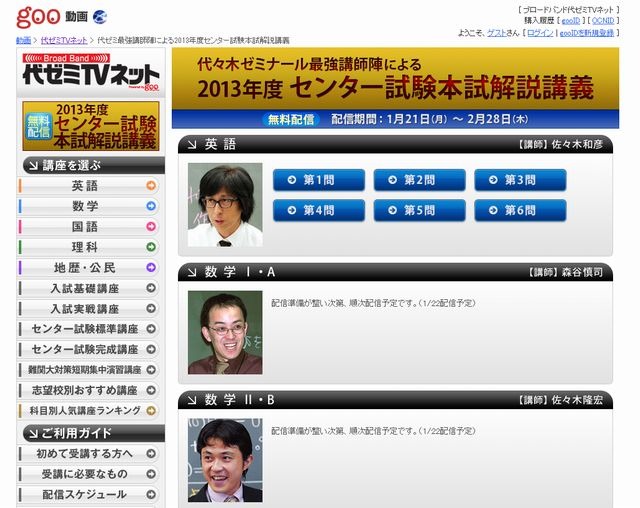This screenshot has height=508, width=640.
Task: Select 志望校別おすすめ講座 in the sidebar
Action: (x=89, y=390)
